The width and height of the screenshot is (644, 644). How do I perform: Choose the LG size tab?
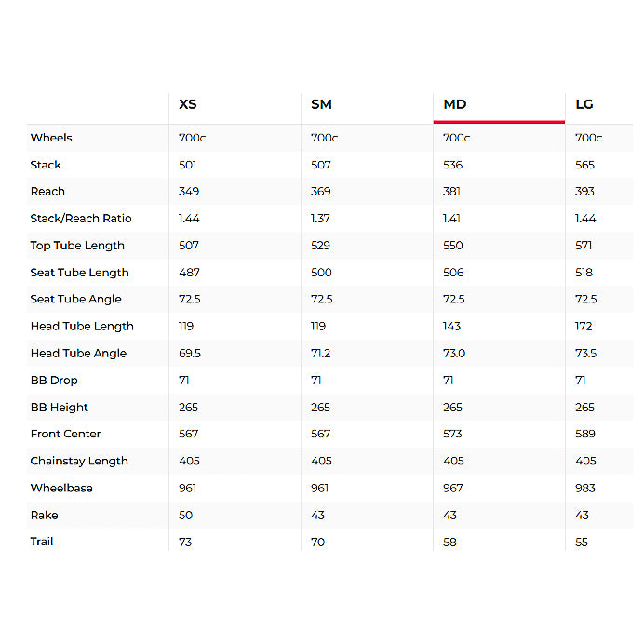tap(584, 104)
